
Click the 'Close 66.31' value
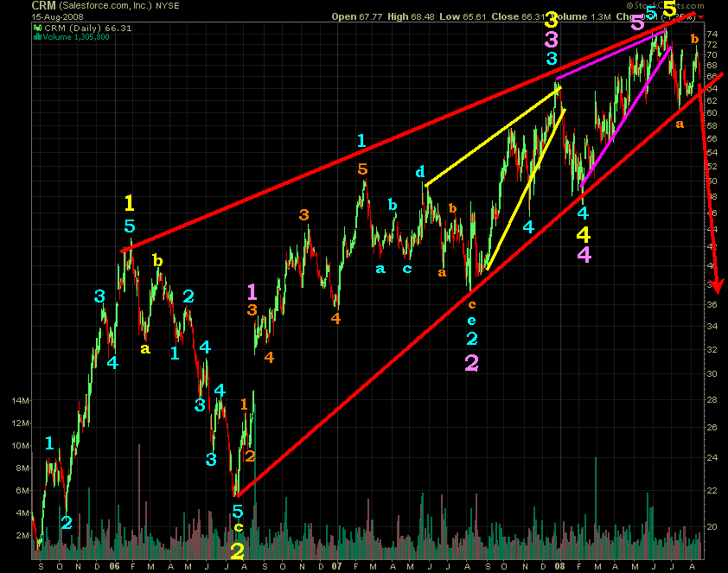[x=518, y=16]
